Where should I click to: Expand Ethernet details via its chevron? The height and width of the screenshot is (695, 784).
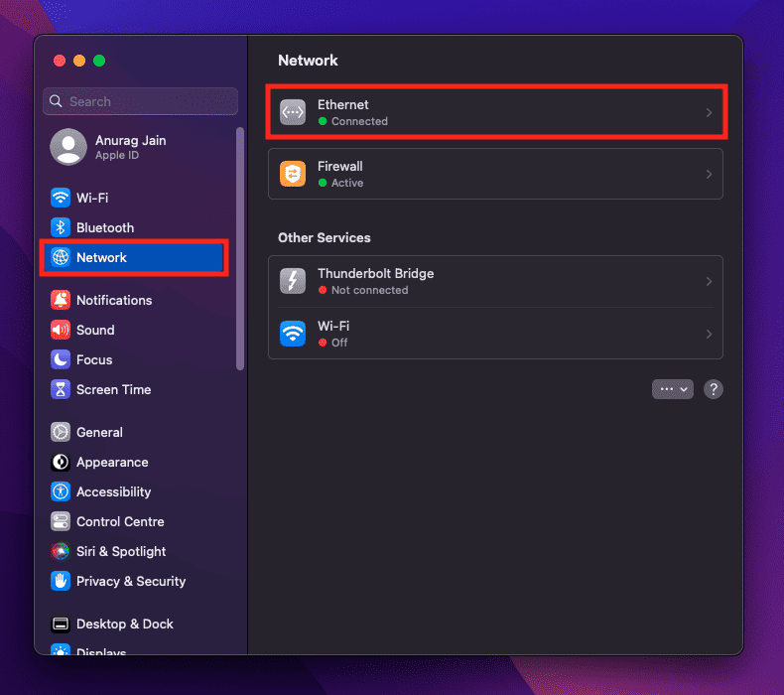[709, 112]
